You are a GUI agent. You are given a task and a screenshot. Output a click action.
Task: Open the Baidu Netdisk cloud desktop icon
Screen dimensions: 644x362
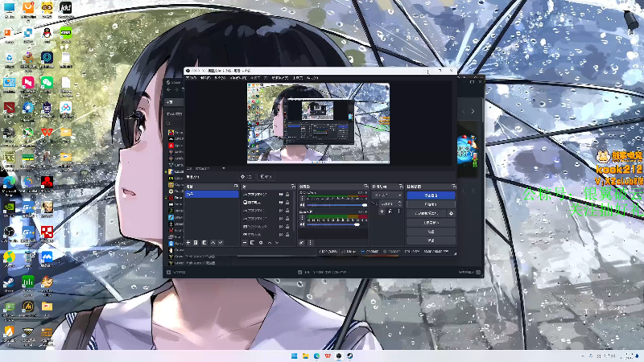click(x=66, y=108)
